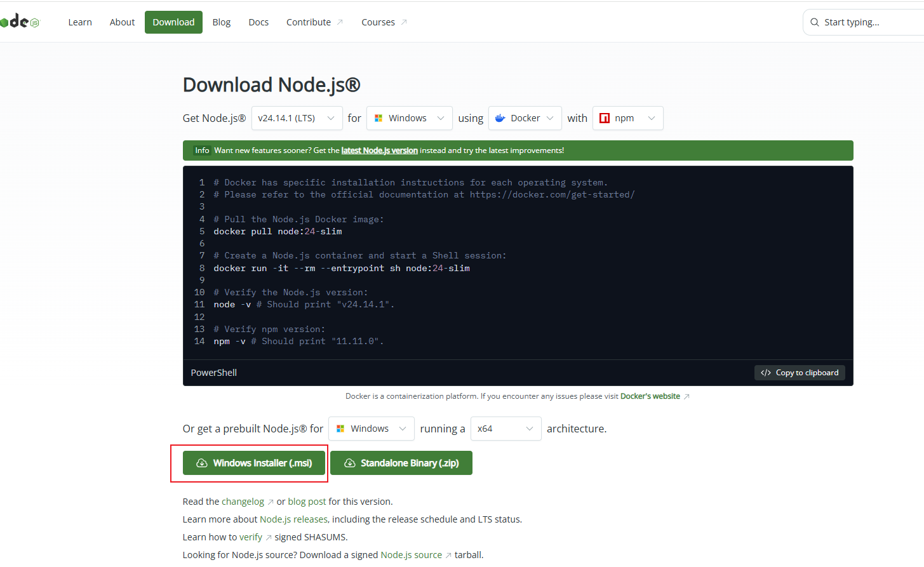Open the prebuilt Windows OS dropdown

tap(372, 429)
